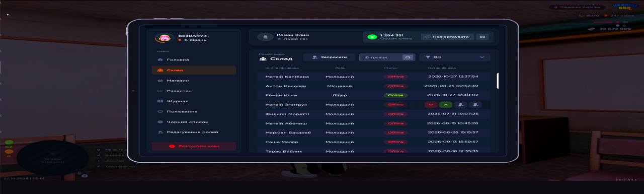Viewport: 644px width, 194px height.
Task: Select the Склад sidebar icon
Action: click(160, 71)
